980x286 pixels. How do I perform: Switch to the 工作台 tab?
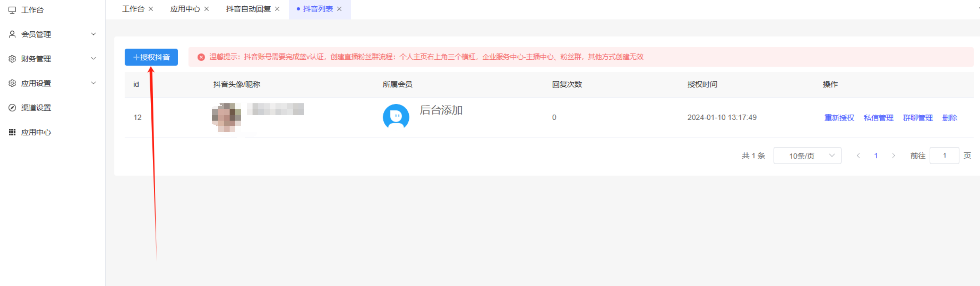133,9
